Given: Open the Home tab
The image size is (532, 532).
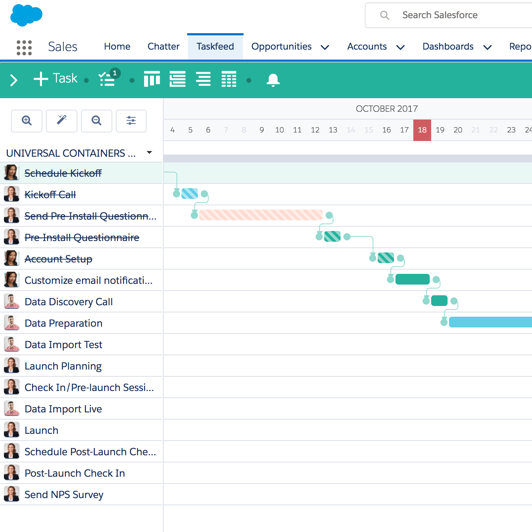Looking at the screenshot, I should tap(117, 46).
